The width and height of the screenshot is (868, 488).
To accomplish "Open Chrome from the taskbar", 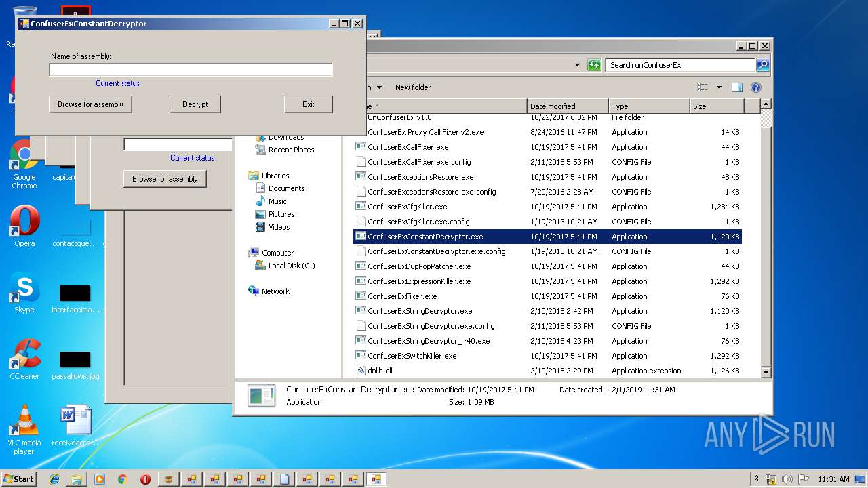I will click(122, 479).
